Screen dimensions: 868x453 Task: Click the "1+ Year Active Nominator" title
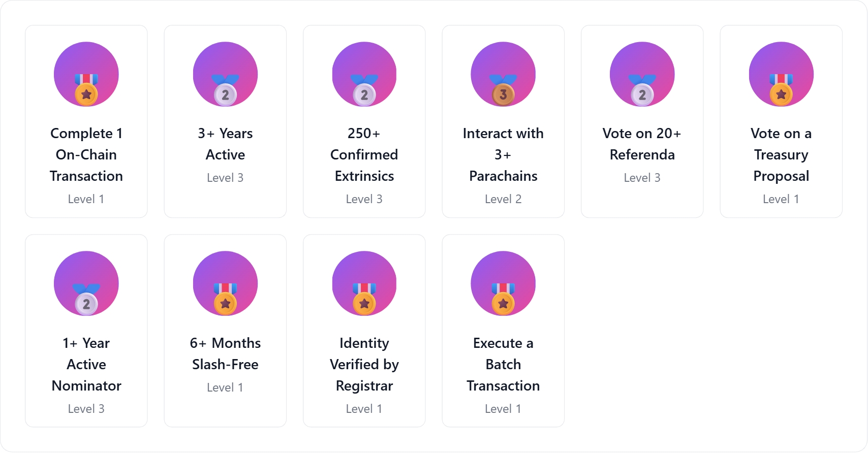86,364
